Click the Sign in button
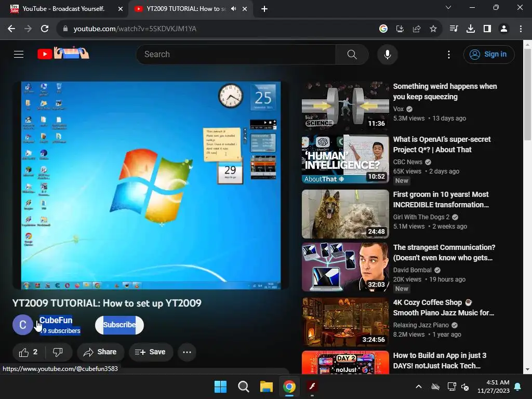This screenshot has width=532, height=399. coord(489,54)
